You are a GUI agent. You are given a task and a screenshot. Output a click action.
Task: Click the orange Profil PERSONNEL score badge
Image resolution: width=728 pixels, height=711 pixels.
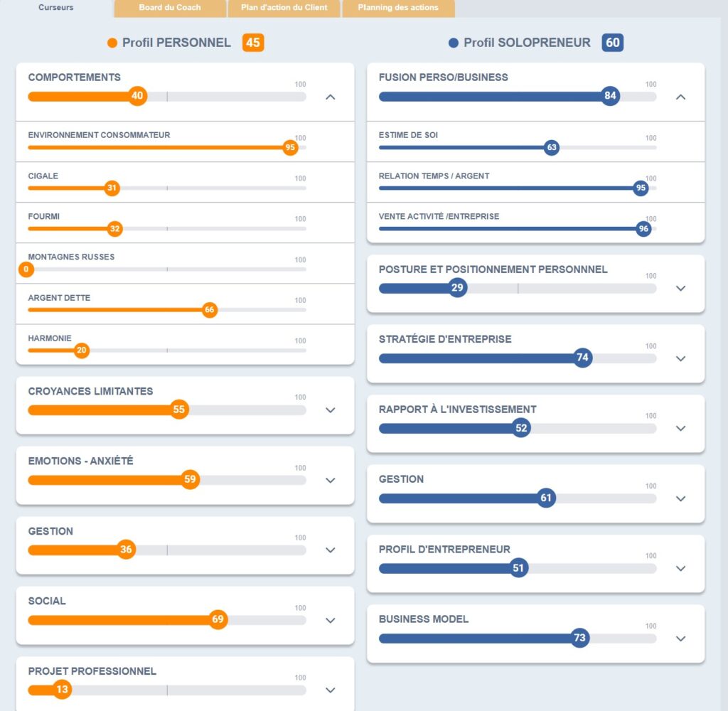tap(253, 43)
